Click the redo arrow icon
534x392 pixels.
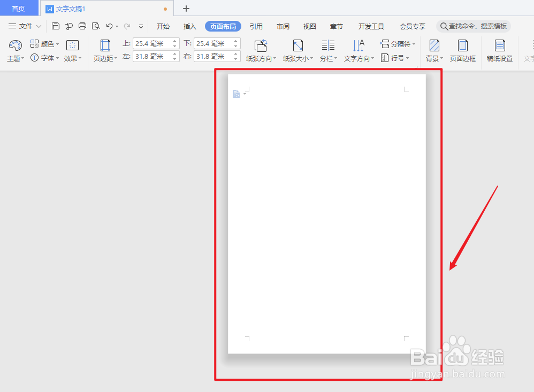click(x=127, y=26)
